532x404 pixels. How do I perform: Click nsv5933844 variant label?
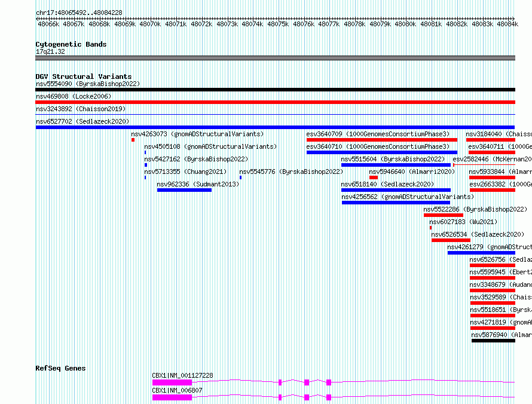click(500, 172)
